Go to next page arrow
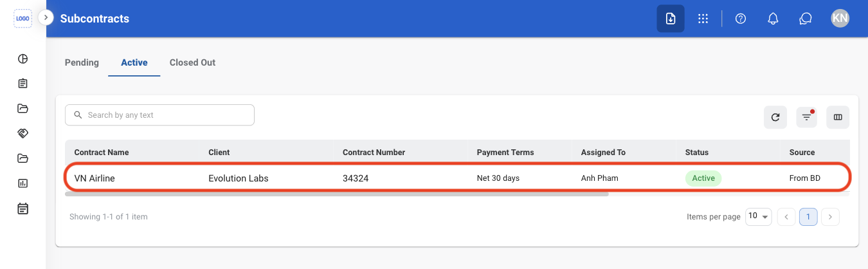Image resolution: width=868 pixels, height=269 pixels. [831, 218]
